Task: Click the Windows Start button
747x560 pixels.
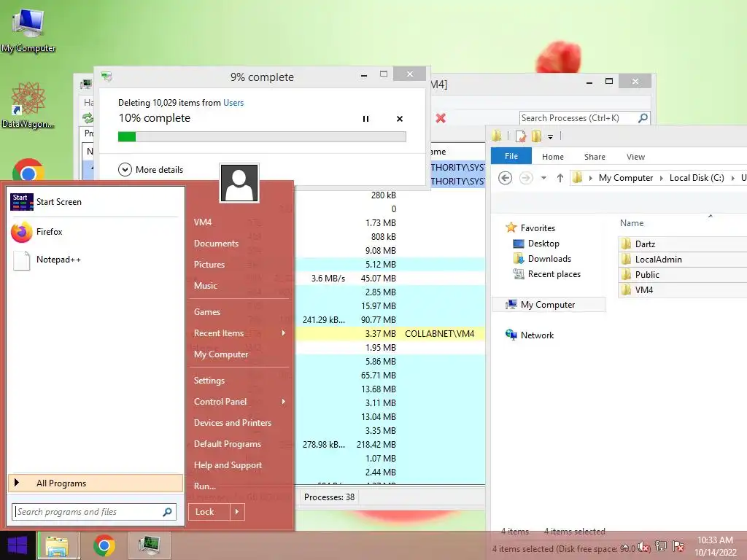Action: [18, 545]
